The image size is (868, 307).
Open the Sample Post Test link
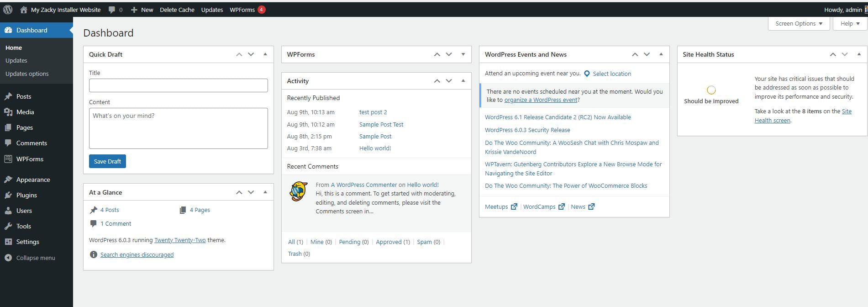(x=381, y=124)
